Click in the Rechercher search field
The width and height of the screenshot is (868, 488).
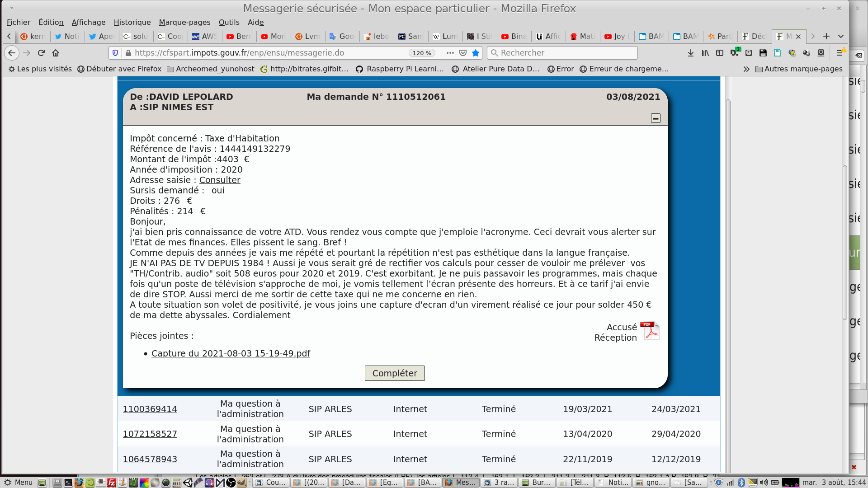(565, 53)
